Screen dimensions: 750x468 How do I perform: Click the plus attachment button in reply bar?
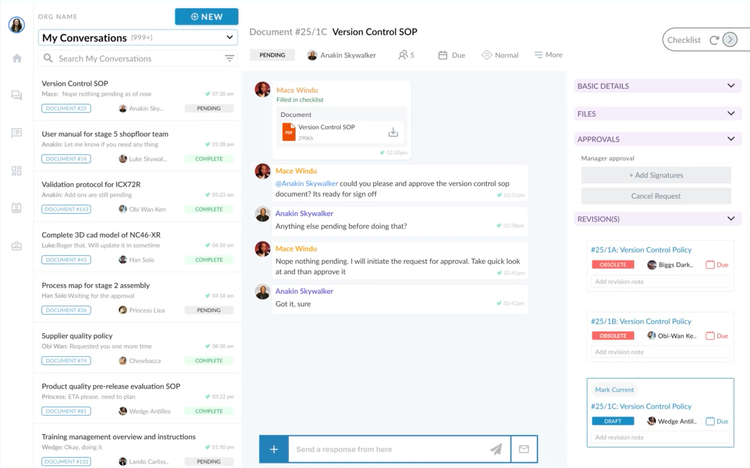click(x=274, y=449)
